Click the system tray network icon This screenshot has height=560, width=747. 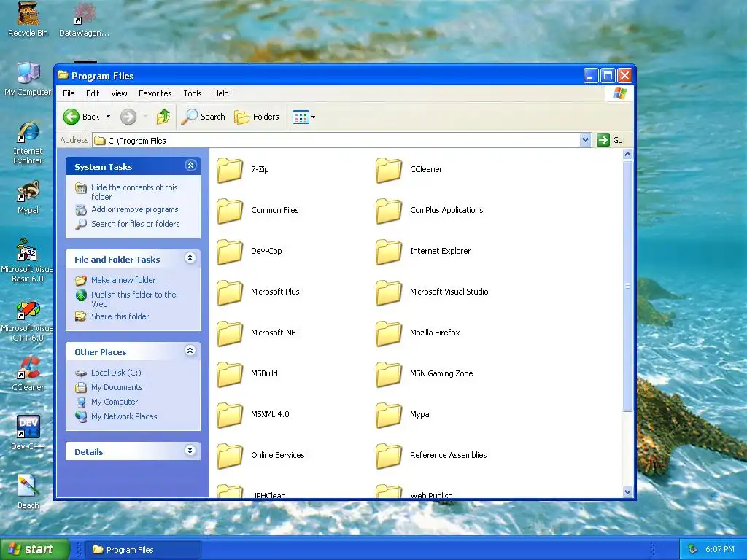click(x=693, y=549)
